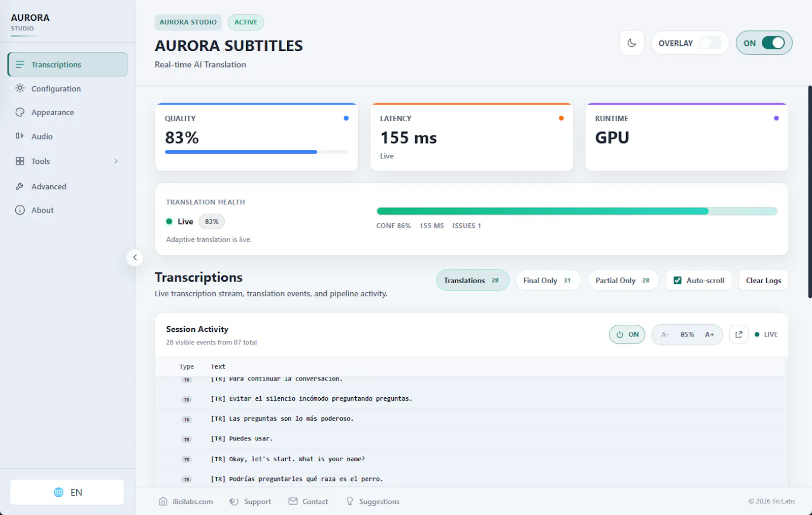
Task: Open the Transcriptions sidebar section
Action: (x=67, y=64)
